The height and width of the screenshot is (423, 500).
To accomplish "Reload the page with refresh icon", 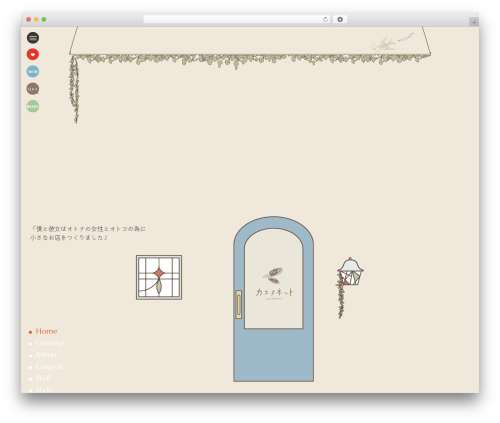I will pyautogui.click(x=325, y=19).
